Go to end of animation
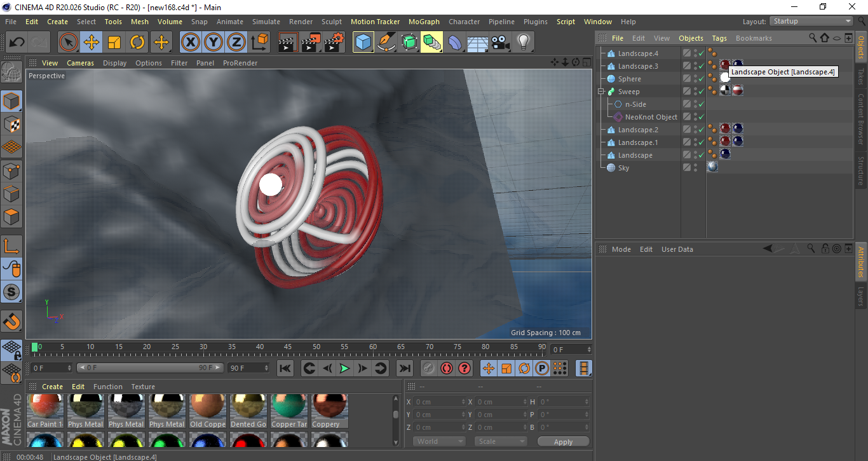The height and width of the screenshot is (461, 868). pos(404,368)
